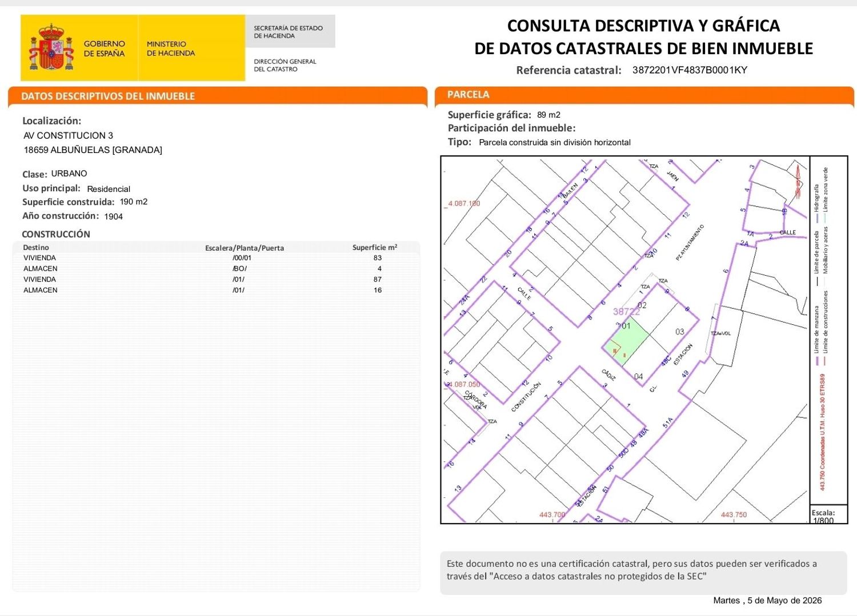Click parcel label 04 on the map
This screenshot has height=616, width=857.
[x=639, y=377]
